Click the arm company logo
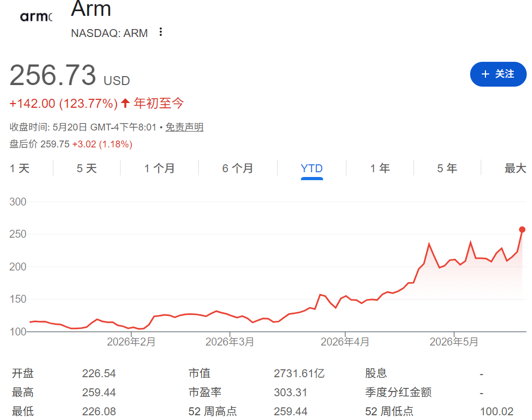This screenshot has height=420, width=532. [x=36, y=16]
